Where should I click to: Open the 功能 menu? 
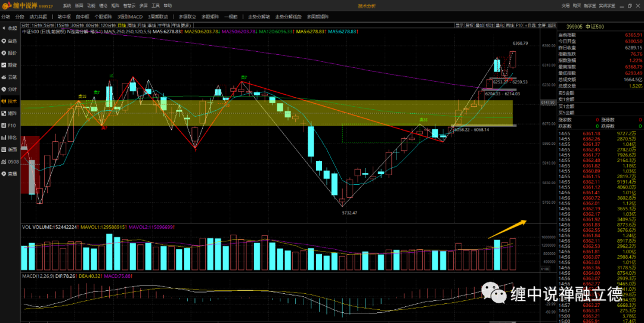tap(91, 6)
